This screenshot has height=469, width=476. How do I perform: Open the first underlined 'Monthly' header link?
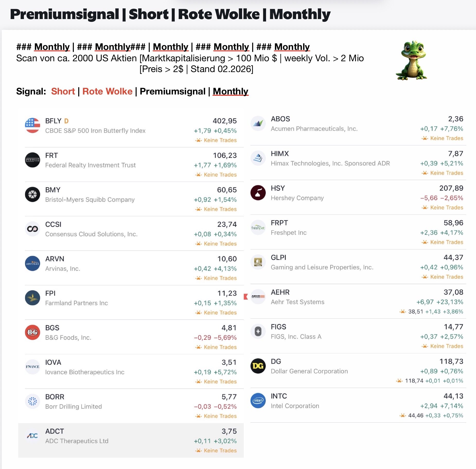click(52, 47)
